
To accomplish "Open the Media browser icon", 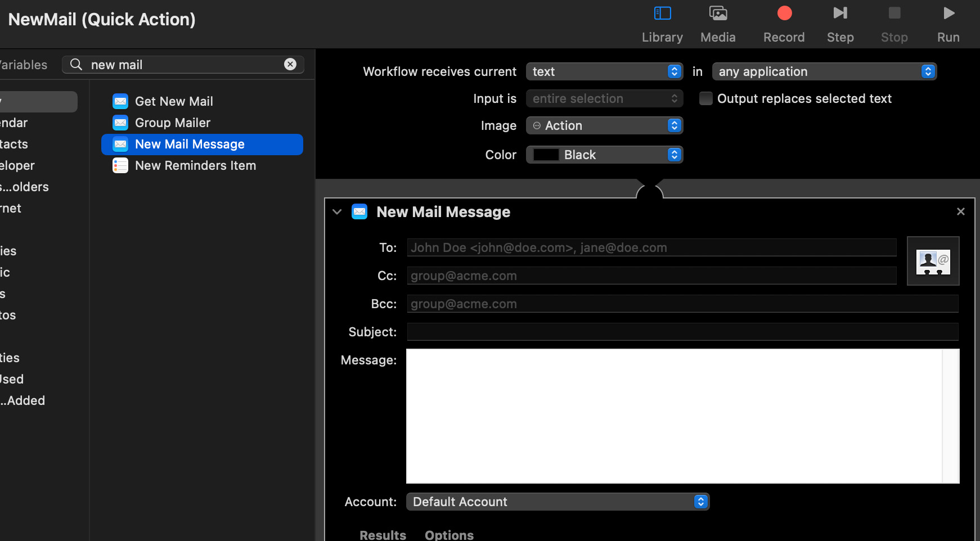I will pos(718,13).
